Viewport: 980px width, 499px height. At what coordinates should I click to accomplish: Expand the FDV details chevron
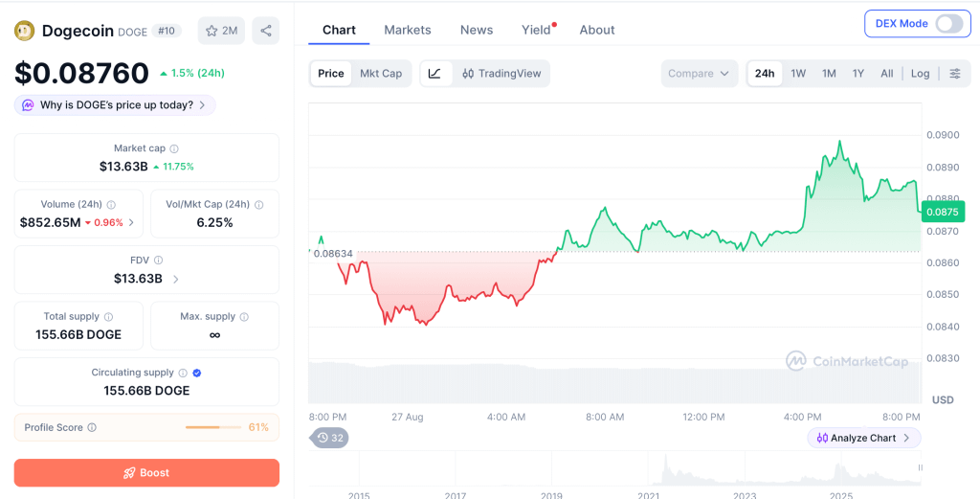(176, 279)
